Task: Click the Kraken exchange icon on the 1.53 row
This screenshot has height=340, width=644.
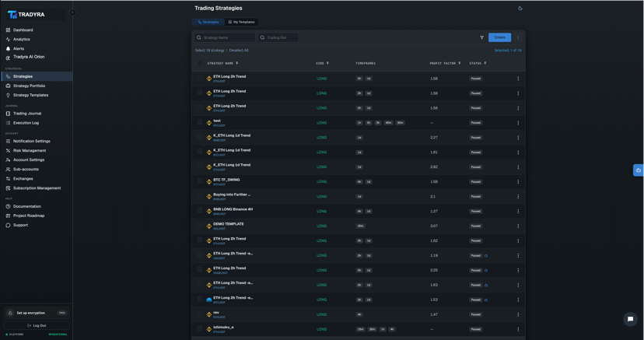Action: click(208, 300)
